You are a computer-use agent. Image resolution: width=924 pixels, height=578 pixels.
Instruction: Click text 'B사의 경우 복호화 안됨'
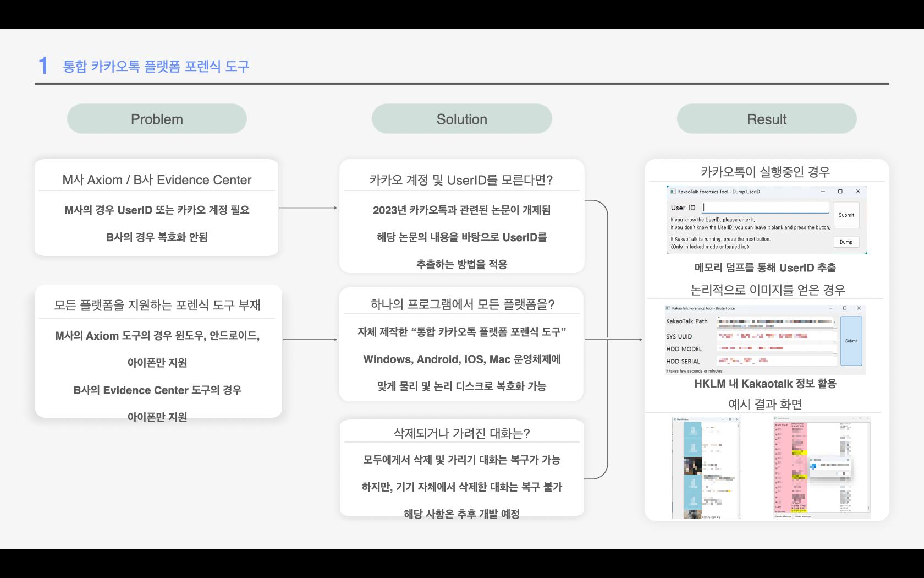click(x=157, y=237)
